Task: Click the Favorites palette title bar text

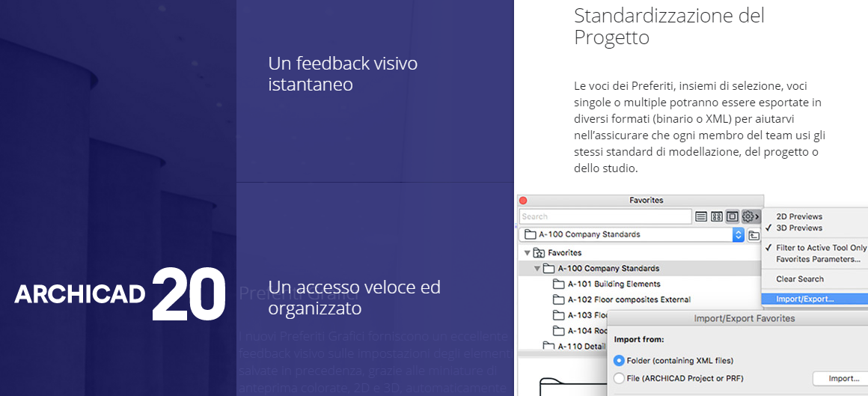Action: [x=646, y=201]
